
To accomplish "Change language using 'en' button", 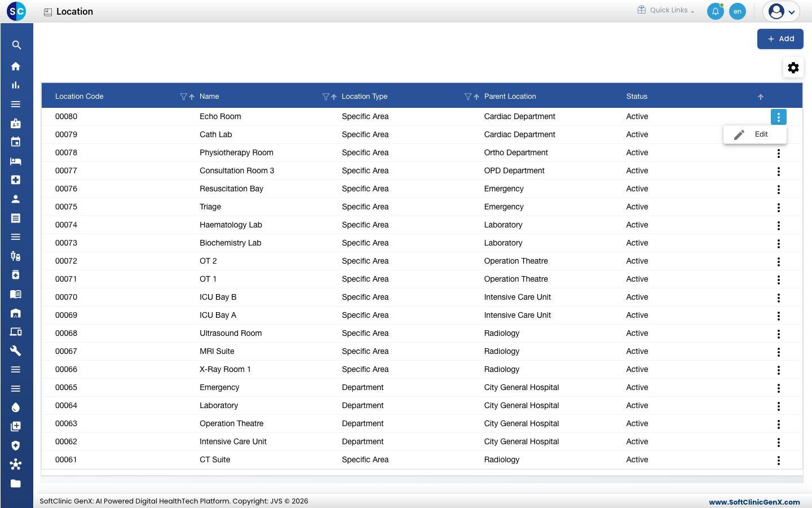I will click(738, 11).
